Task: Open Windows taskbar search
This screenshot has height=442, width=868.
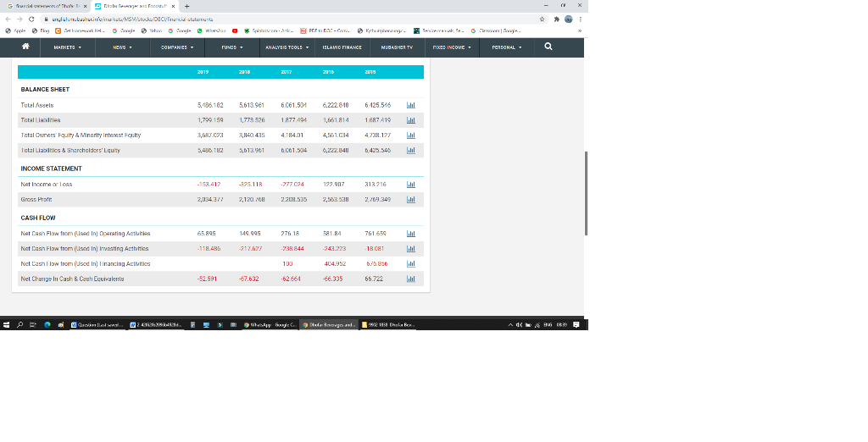Action: point(19,324)
